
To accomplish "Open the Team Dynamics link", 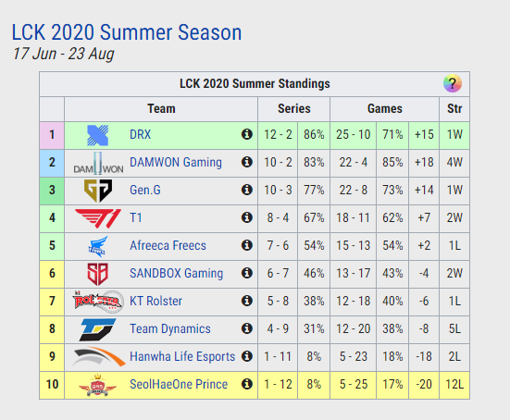I will [x=170, y=329].
